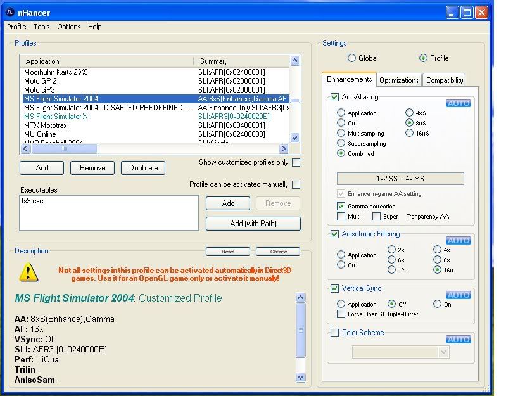Enable Multi- transparency AA checkbox
The height and width of the screenshot is (396, 532).
(x=341, y=216)
